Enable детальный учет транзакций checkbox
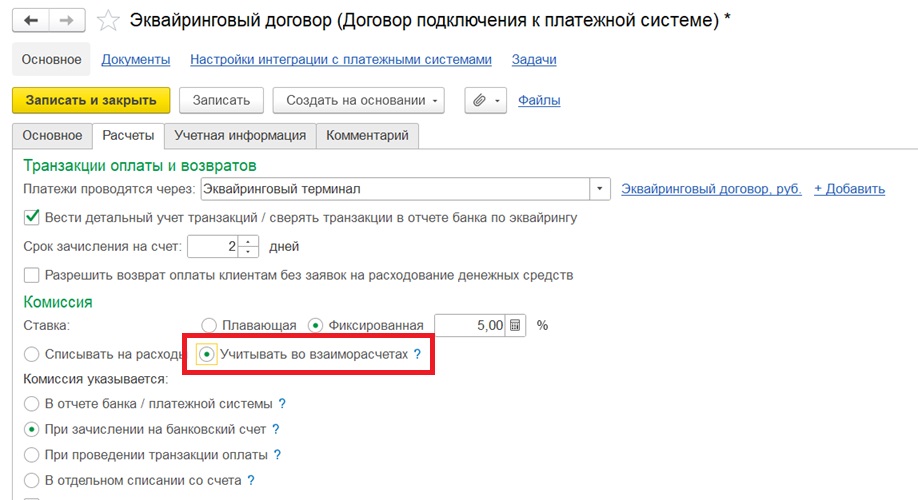Viewport: 918px width, 500px height. point(31,217)
